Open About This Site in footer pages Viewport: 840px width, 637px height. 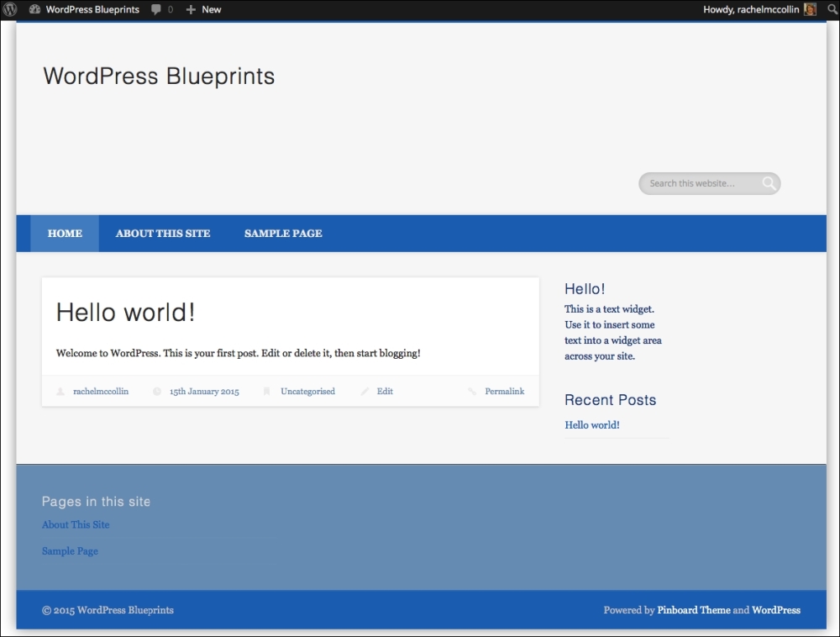pos(76,525)
